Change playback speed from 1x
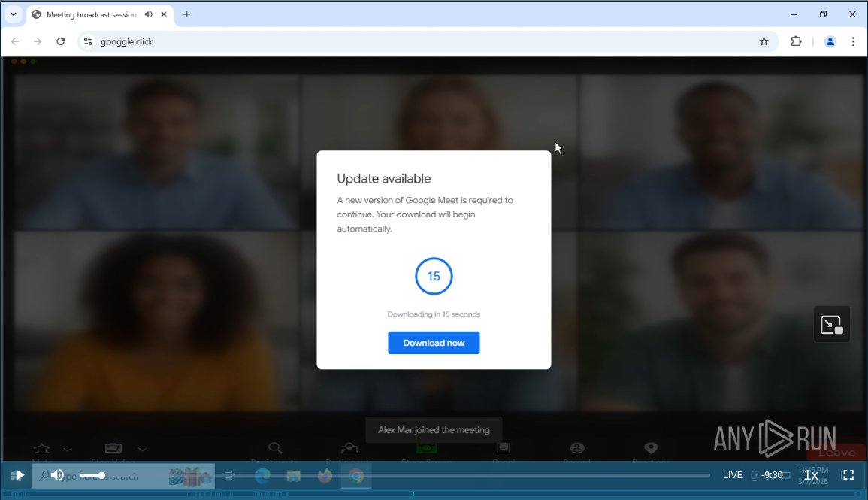Image resolution: width=868 pixels, height=500 pixels. tap(811, 475)
